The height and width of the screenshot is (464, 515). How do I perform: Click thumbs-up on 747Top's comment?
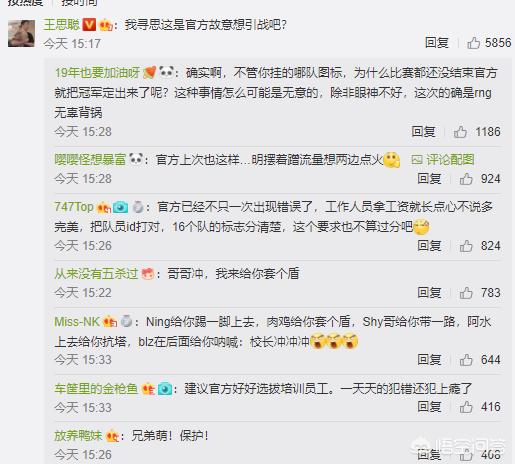(x=466, y=246)
